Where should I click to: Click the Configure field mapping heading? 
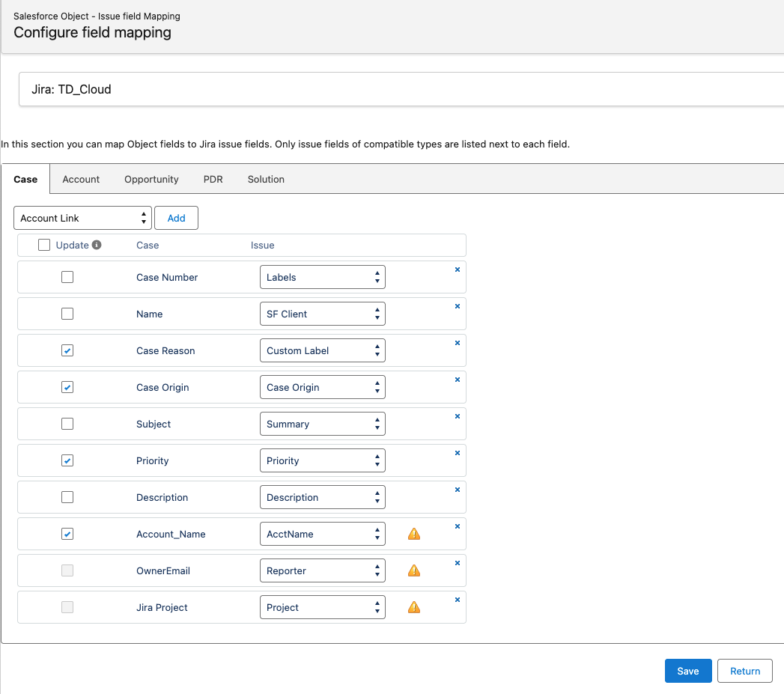pos(93,32)
